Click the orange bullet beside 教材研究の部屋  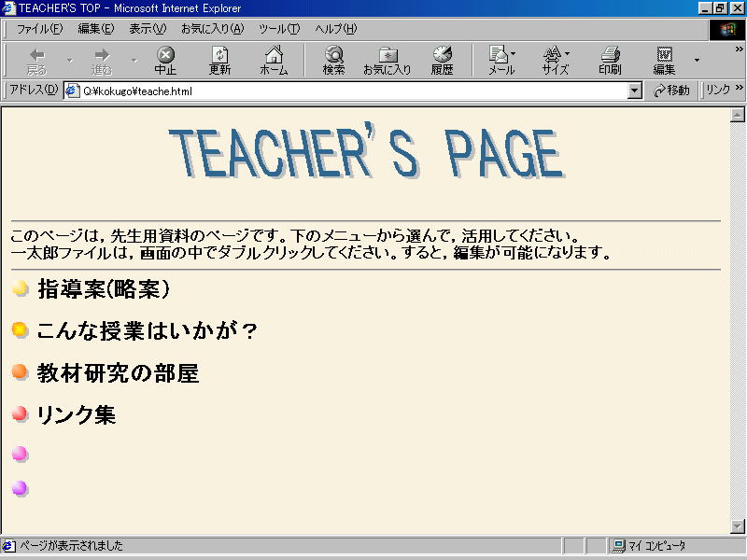click(x=20, y=371)
